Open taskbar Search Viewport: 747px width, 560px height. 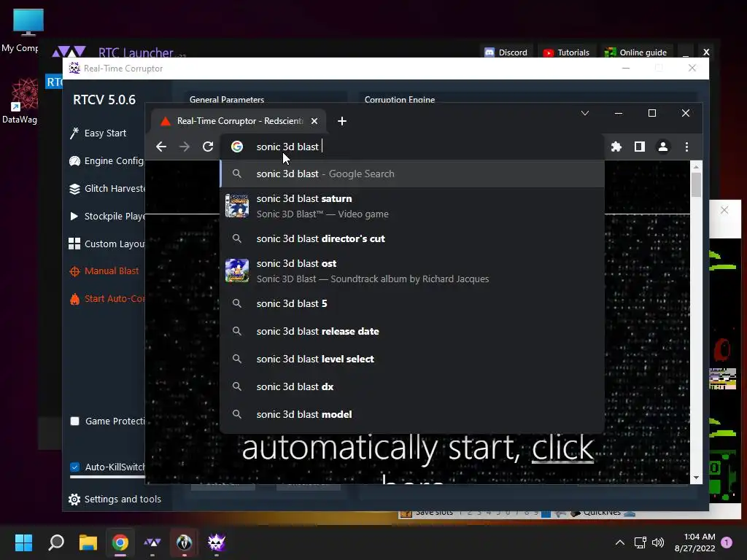tap(56, 542)
